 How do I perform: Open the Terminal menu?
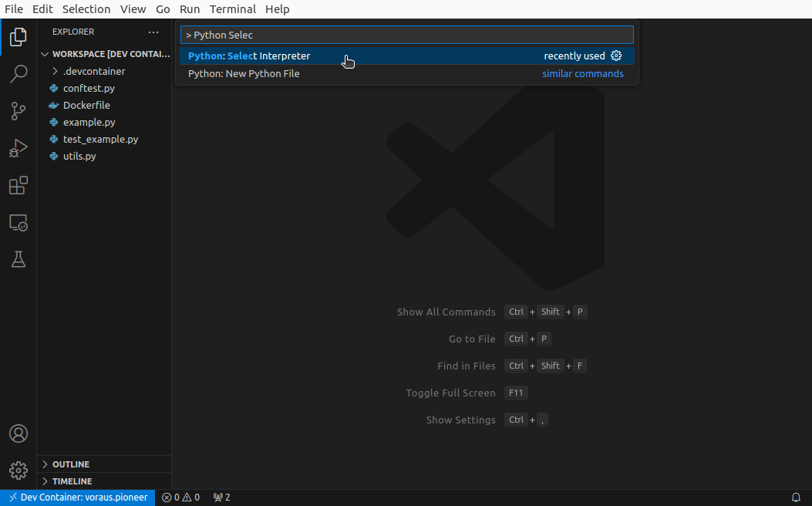232,9
